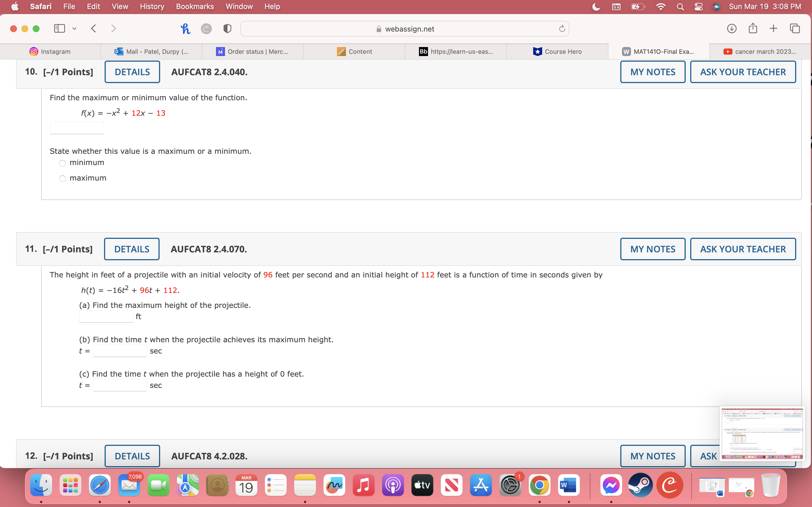Open Microsoft Word from the Dock

(x=569, y=485)
